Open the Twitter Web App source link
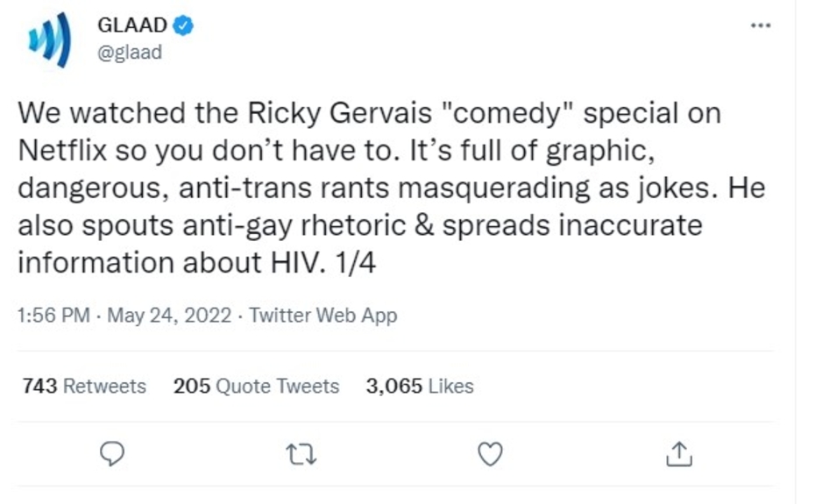Image resolution: width=815 pixels, height=504 pixels. [x=322, y=316]
